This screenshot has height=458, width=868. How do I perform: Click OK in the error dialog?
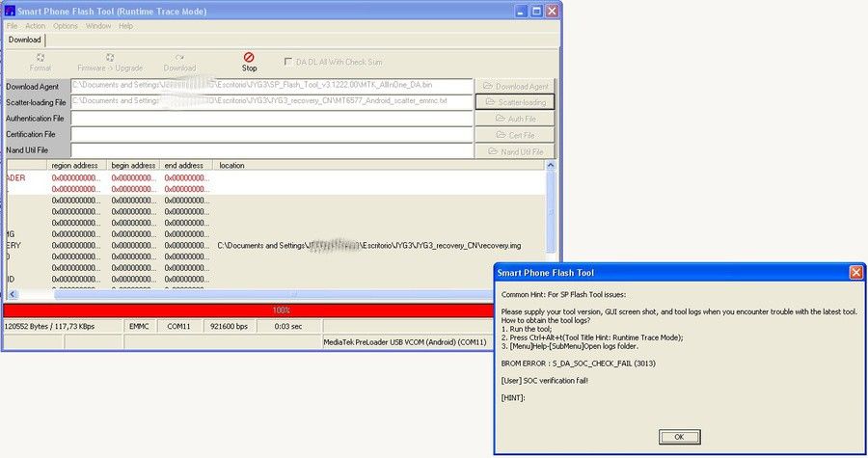(x=679, y=437)
